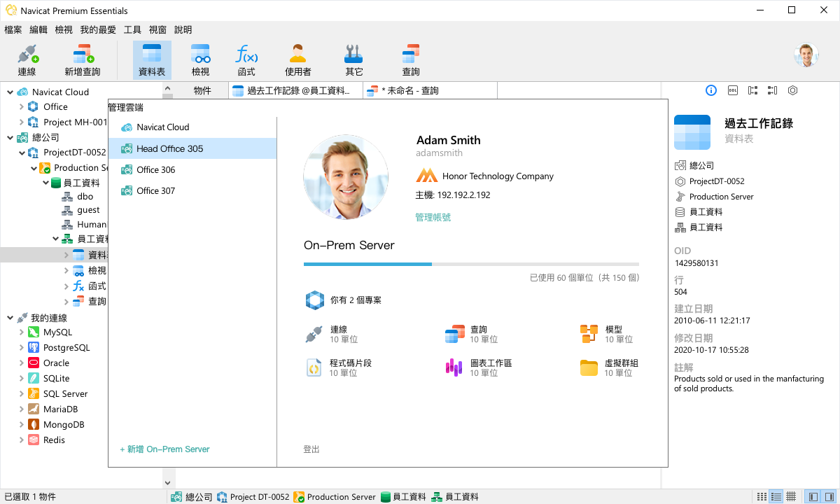Click the down arrow of the navigation pane scrollbar
Screen dimensions: 840x504
tap(167, 483)
